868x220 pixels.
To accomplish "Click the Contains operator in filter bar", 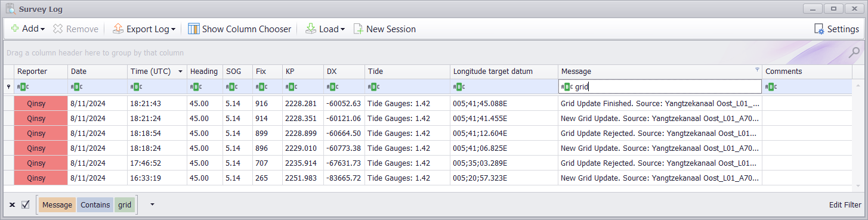I will [x=95, y=204].
